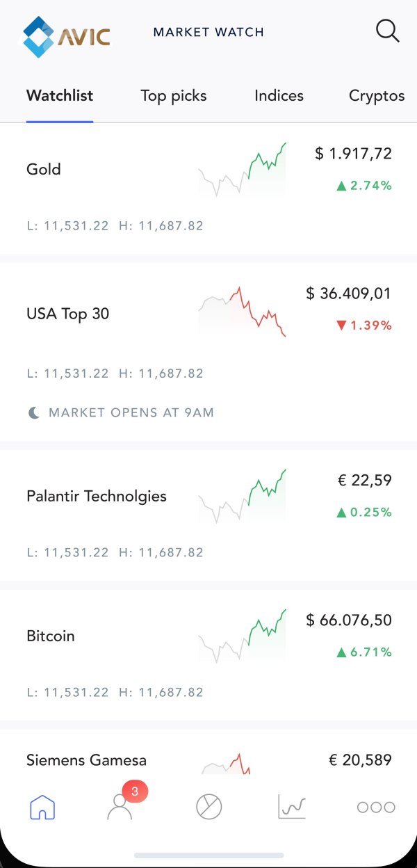This screenshot has height=868, width=417.
Task: Open the Indices tab
Action: (x=279, y=96)
